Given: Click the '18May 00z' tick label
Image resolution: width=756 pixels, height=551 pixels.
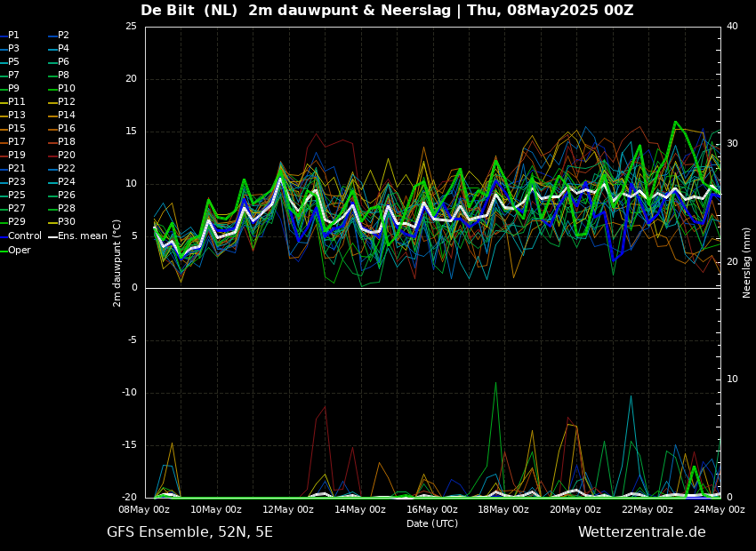Looking at the screenshot, I should click(504, 509).
